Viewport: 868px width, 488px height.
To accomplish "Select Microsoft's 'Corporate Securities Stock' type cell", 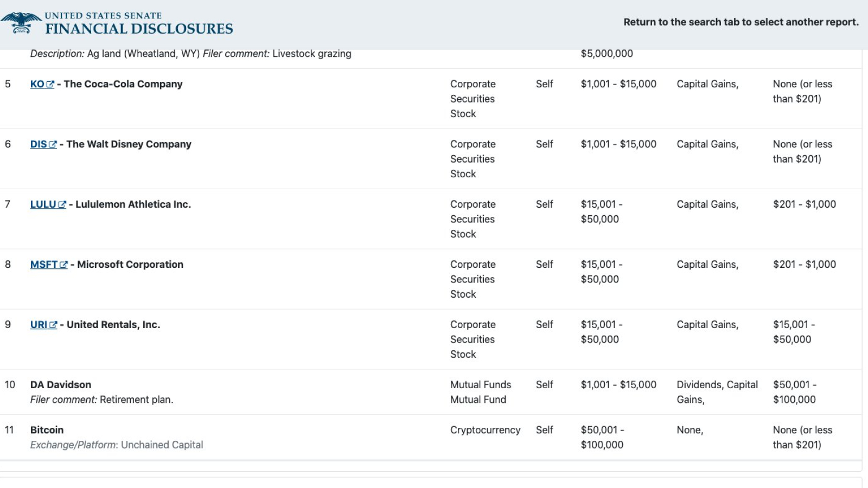I will point(473,279).
